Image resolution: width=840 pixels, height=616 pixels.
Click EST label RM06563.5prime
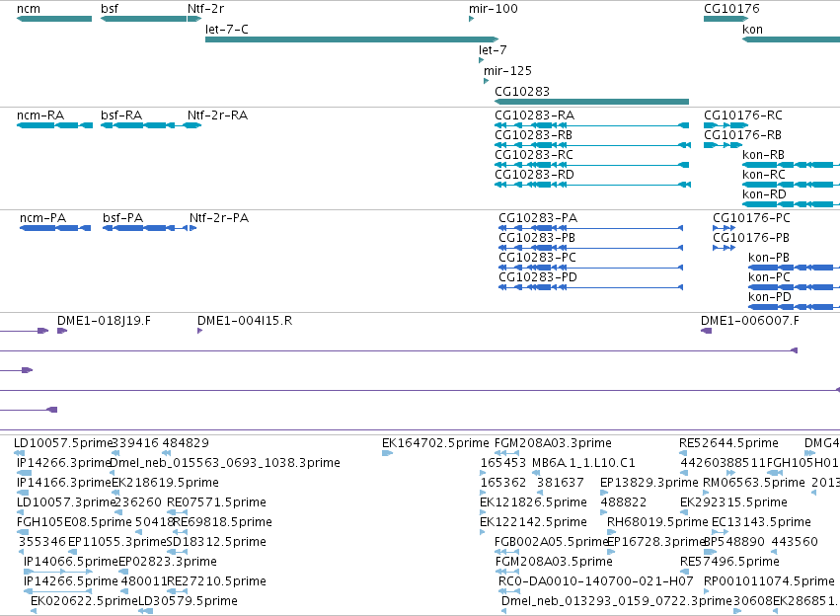[754, 483]
